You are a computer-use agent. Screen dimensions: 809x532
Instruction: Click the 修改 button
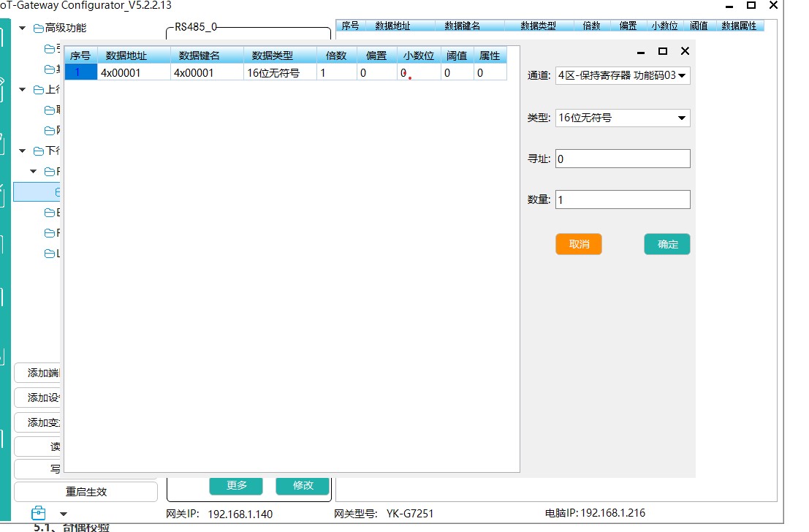coord(303,485)
